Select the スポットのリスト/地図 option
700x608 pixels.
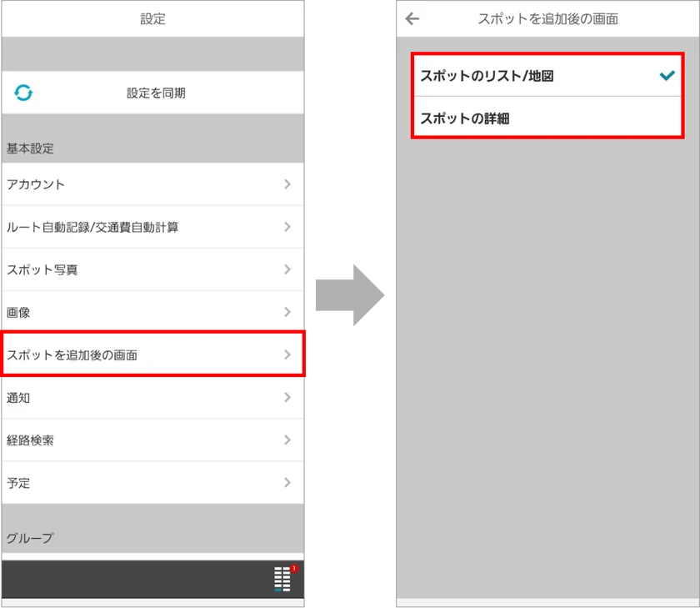pyautogui.click(x=547, y=76)
